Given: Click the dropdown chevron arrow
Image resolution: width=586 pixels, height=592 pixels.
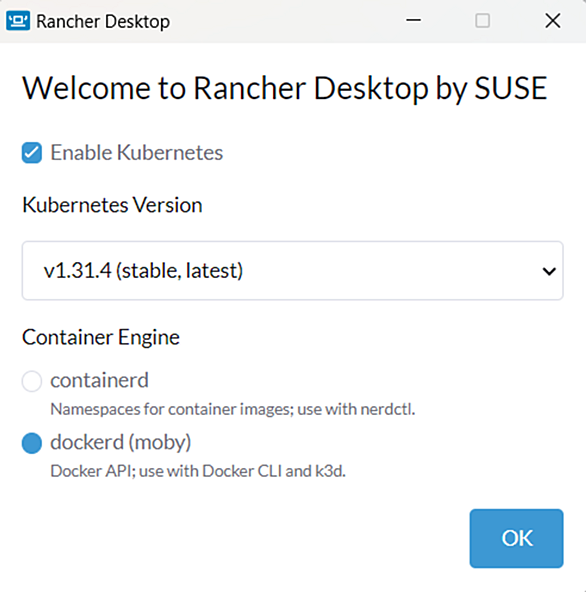Looking at the screenshot, I should [549, 271].
